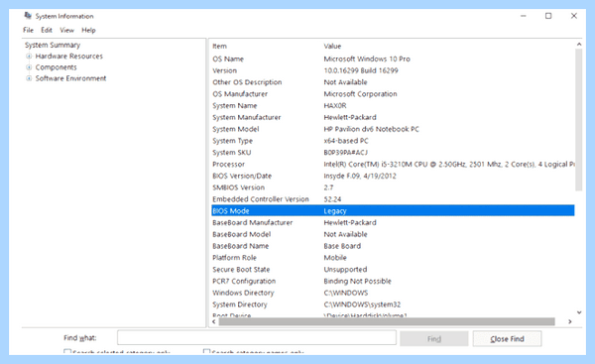Select the System Model row

(x=393, y=129)
